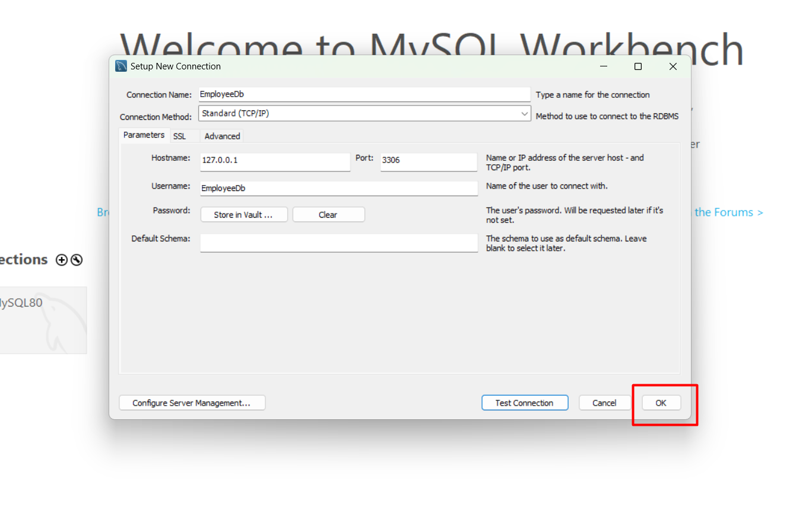
Task: Switch to the SSL tab
Action: coord(179,136)
